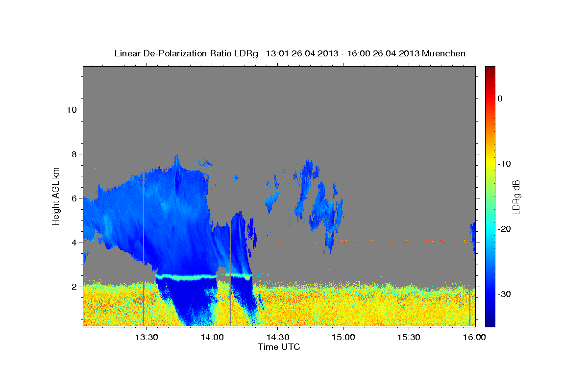The width and height of the screenshot is (588, 392).
Task: Click the dark blue bottom of the colorbar
Action: click(490, 321)
